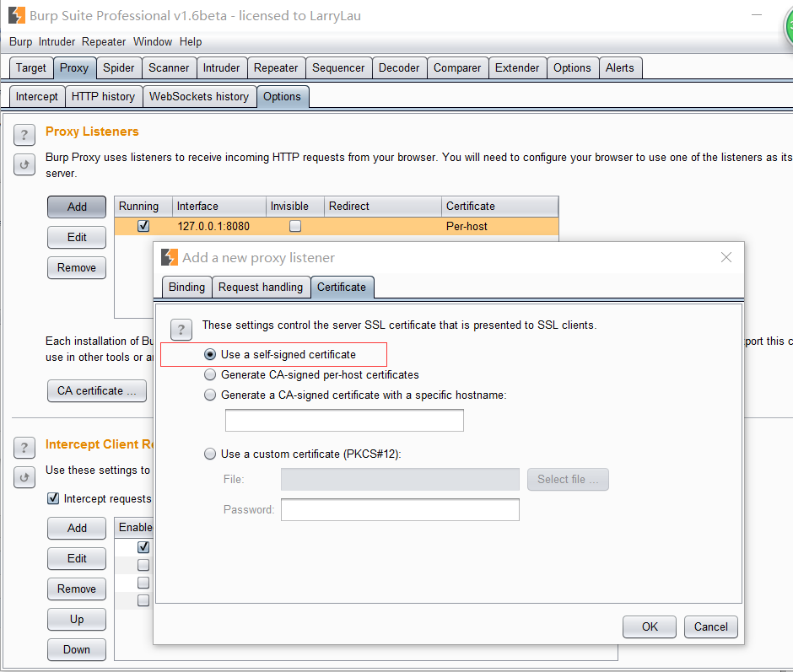The width and height of the screenshot is (793, 672).
Task: Switch to the Alerts tab
Action: coord(620,67)
